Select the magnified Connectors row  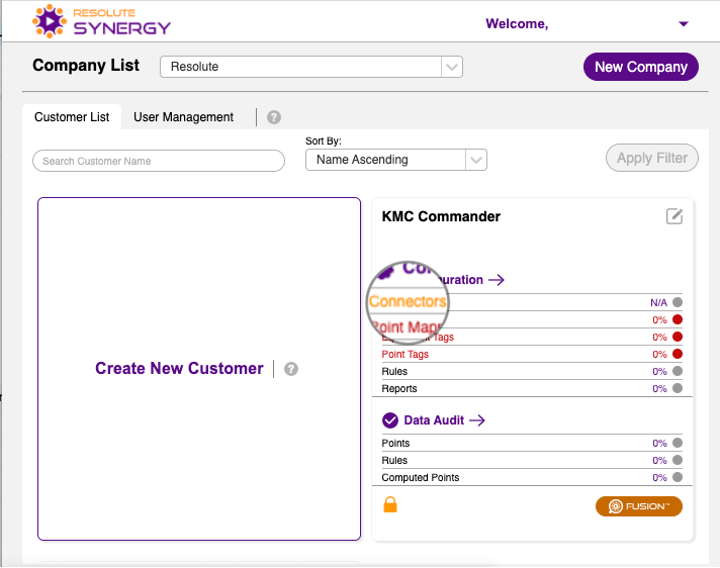click(408, 301)
